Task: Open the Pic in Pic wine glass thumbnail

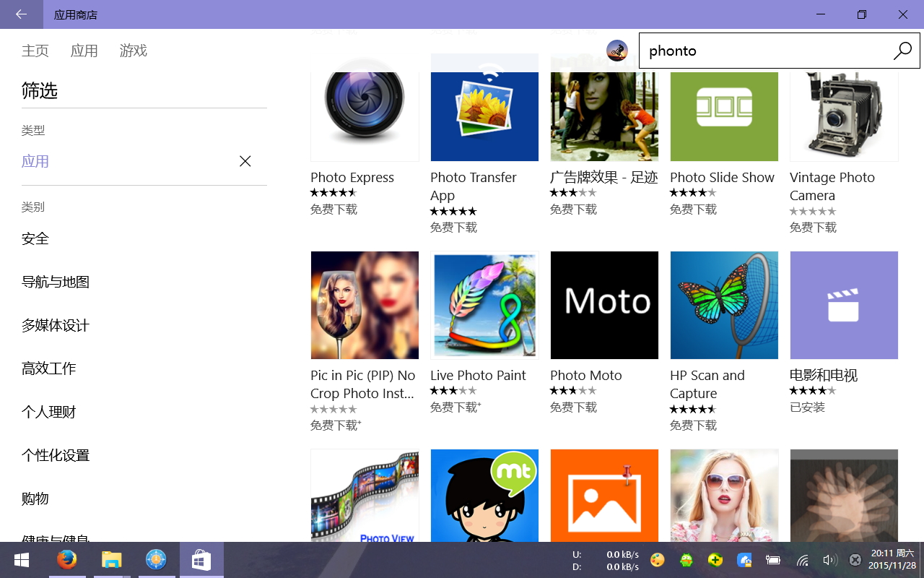Action: click(x=365, y=305)
